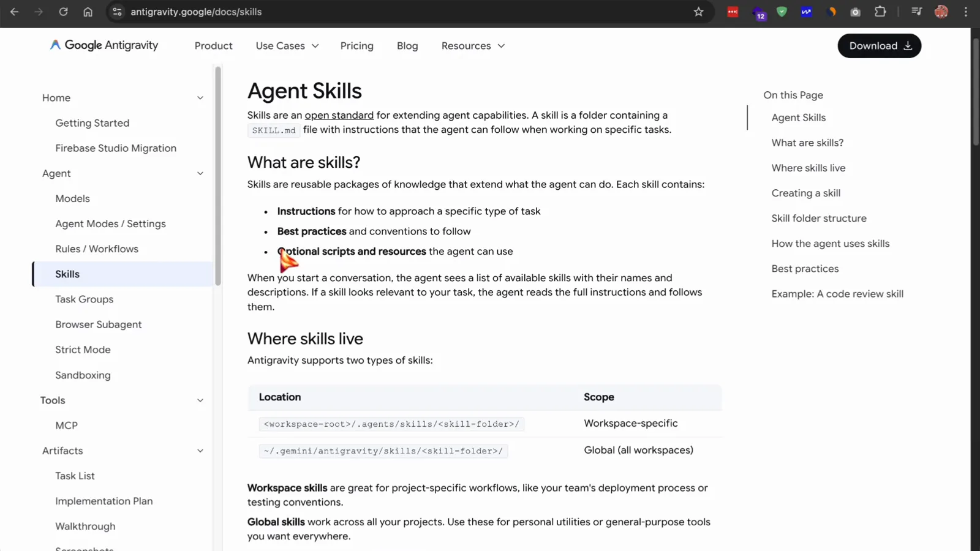
Task: Jump to 'Agent Skills' in On this Page
Action: 798,118
